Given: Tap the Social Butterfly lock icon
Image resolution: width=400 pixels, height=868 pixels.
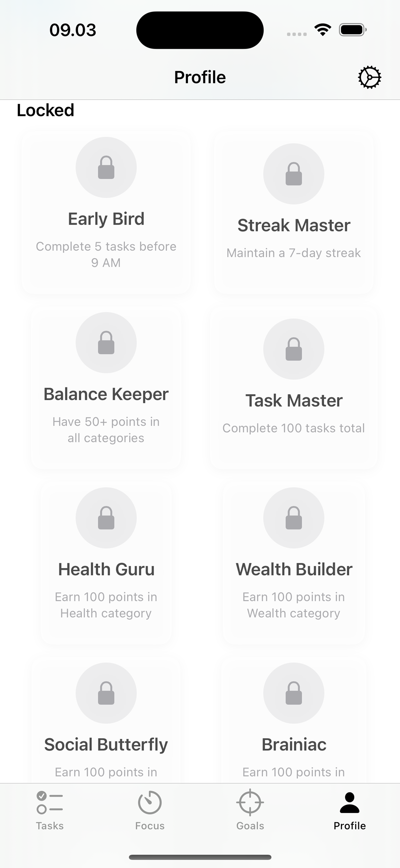Looking at the screenshot, I should pyautogui.click(x=106, y=693).
